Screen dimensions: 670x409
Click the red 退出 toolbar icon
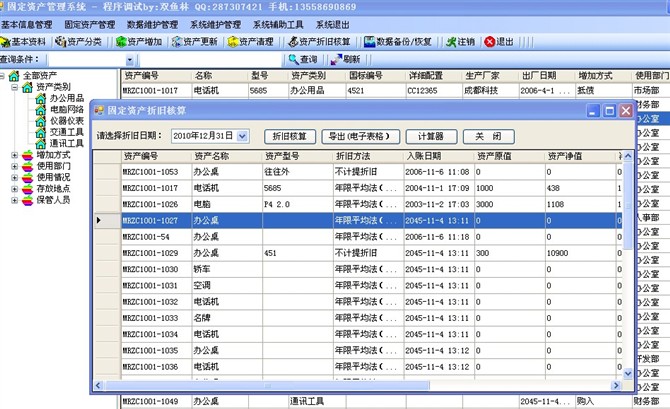click(x=499, y=41)
